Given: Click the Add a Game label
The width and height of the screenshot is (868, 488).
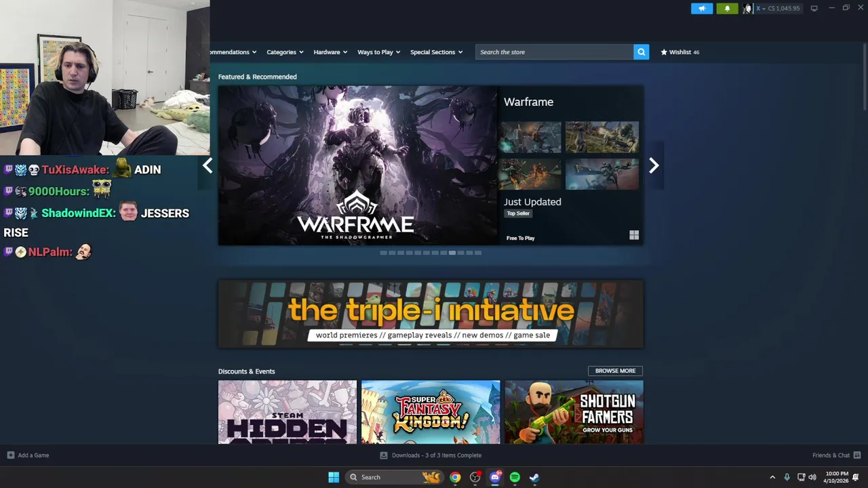Looking at the screenshot, I should [x=33, y=455].
